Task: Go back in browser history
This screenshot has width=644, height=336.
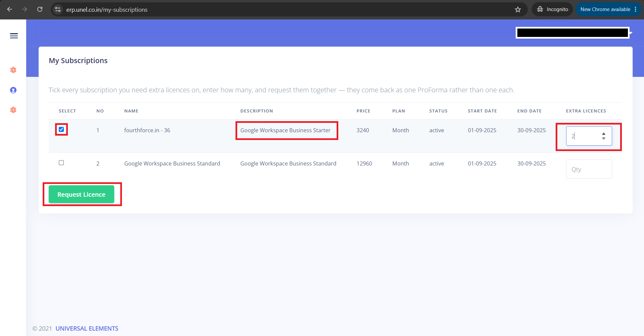Action: (x=9, y=9)
